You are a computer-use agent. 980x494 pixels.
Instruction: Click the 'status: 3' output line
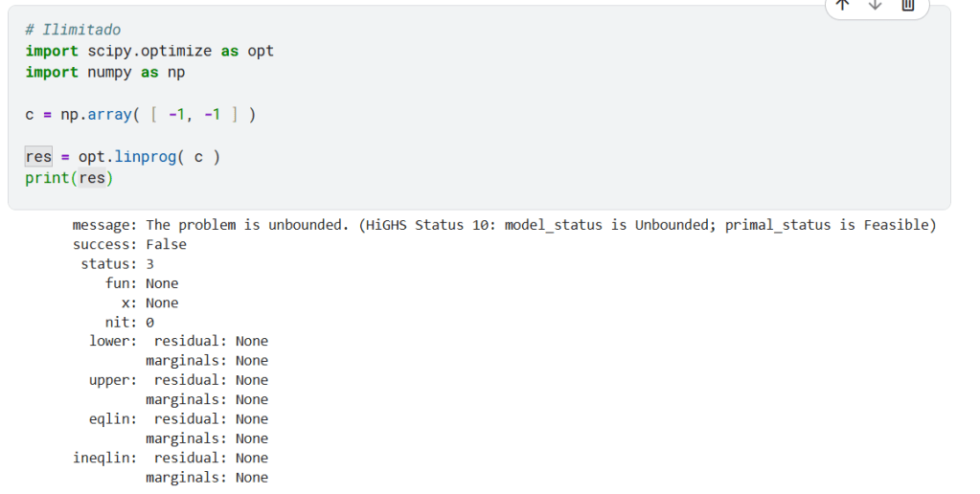(x=118, y=263)
